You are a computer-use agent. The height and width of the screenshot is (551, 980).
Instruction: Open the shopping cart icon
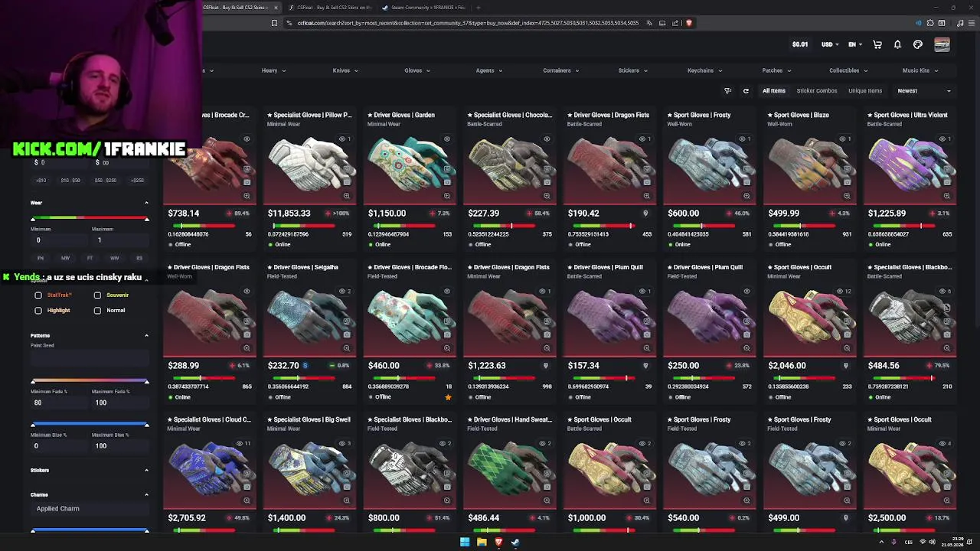[x=877, y=44]
